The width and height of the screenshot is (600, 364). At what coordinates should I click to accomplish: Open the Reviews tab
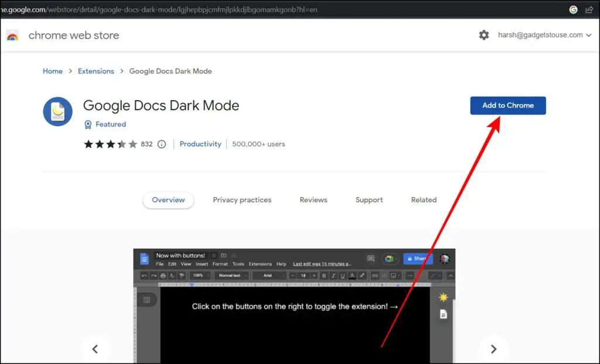tap(313, 200)
